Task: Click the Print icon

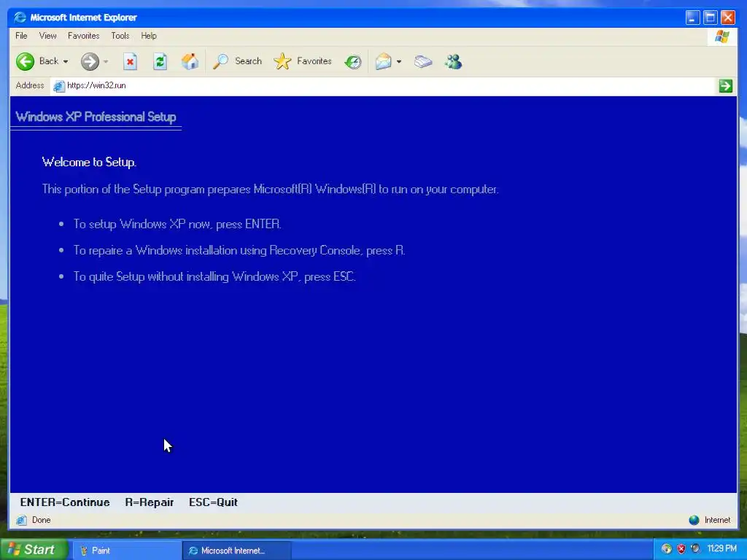Action: tap(423, 61)
